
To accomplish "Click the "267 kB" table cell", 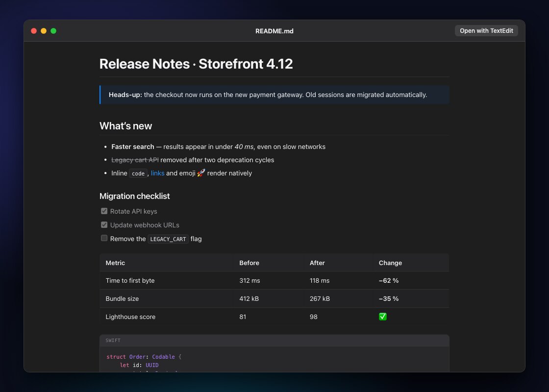I will tap(320, 299).
